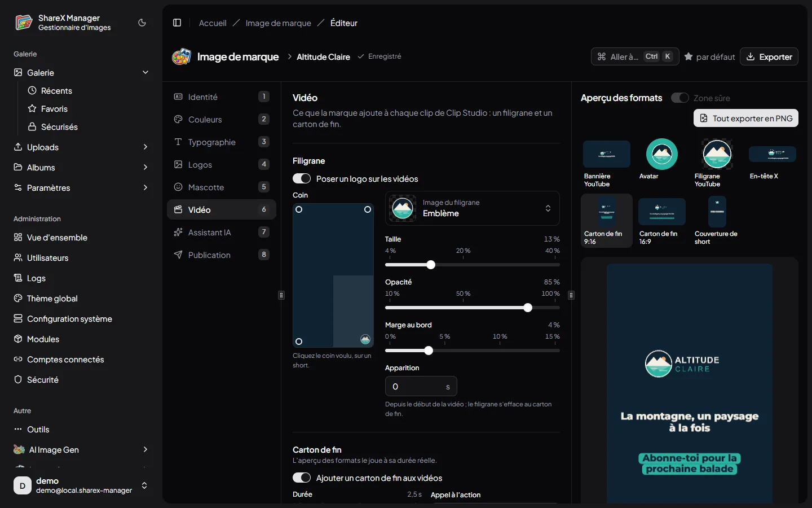Open Utilisateurs in admin sidebar
812x508 pixels.
(81, 258)
